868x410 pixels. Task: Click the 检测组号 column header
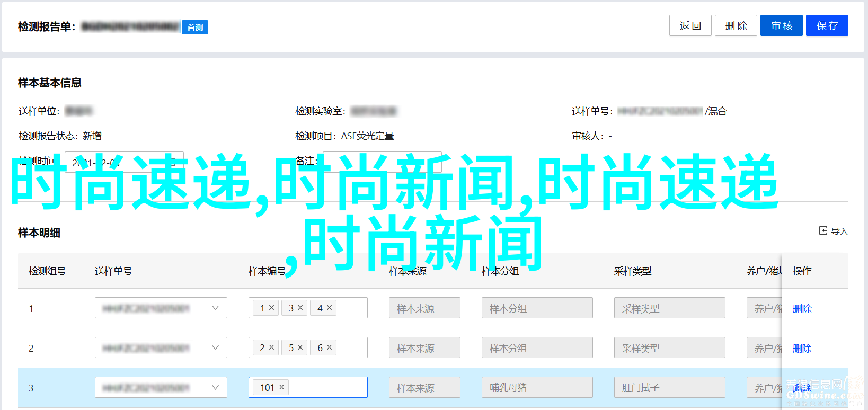coord(47,271)
